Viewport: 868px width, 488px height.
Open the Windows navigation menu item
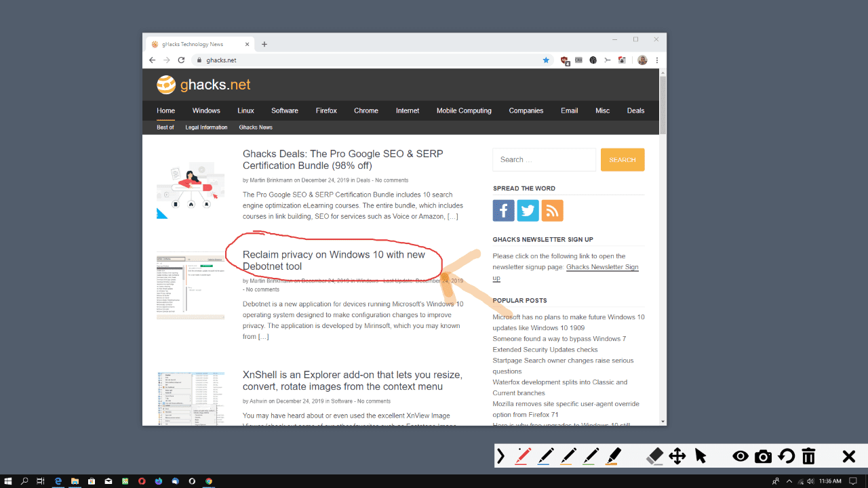click(206, 110)
